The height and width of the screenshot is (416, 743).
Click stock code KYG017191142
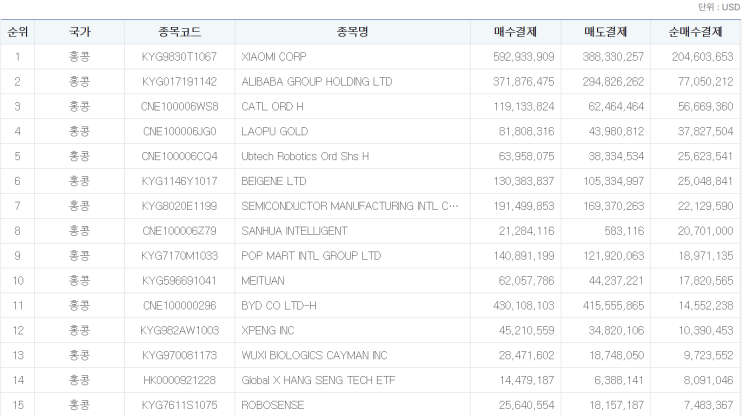179,82
